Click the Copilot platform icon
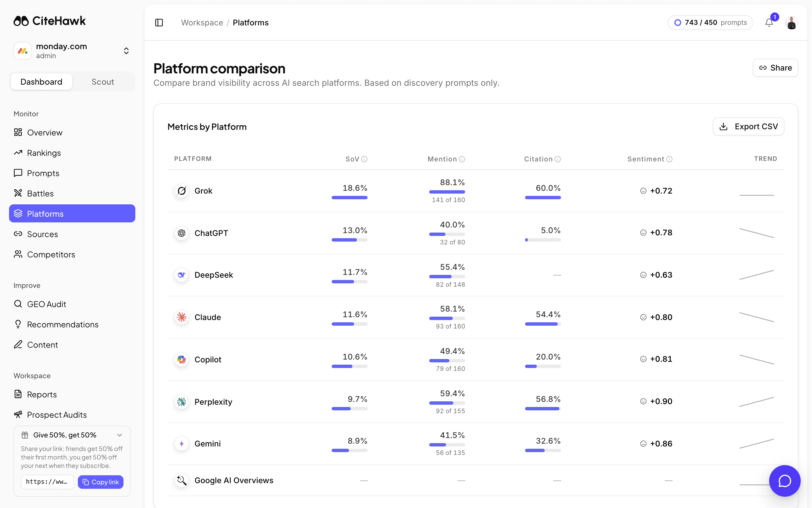The height and width of the screenshot is (508, 812). point(182,360)
